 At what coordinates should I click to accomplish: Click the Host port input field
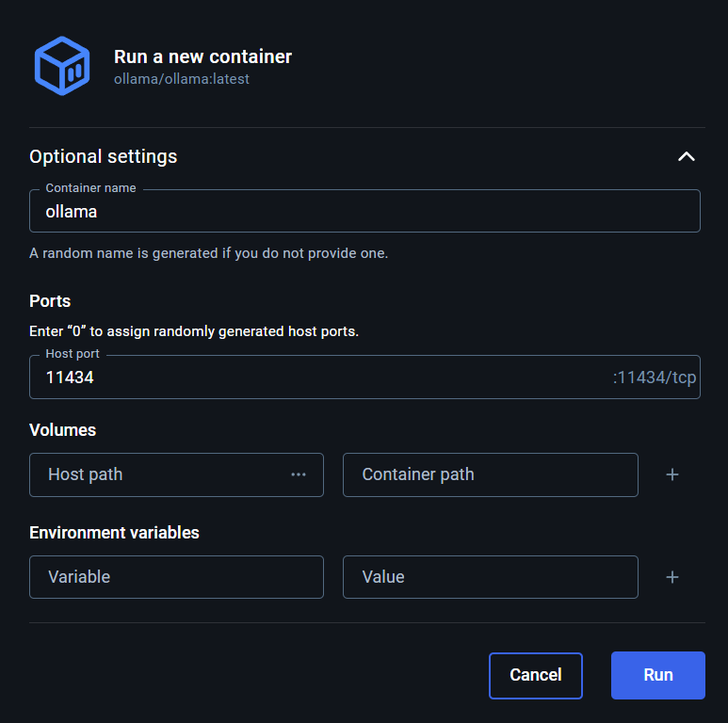(x=364, y=378)
